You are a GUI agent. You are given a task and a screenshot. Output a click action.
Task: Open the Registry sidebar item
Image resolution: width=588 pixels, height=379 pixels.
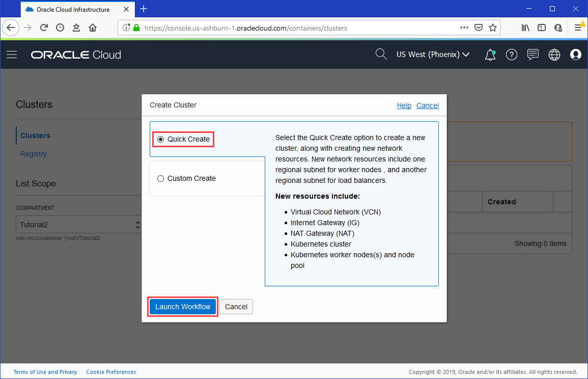[x=34, y=154]
